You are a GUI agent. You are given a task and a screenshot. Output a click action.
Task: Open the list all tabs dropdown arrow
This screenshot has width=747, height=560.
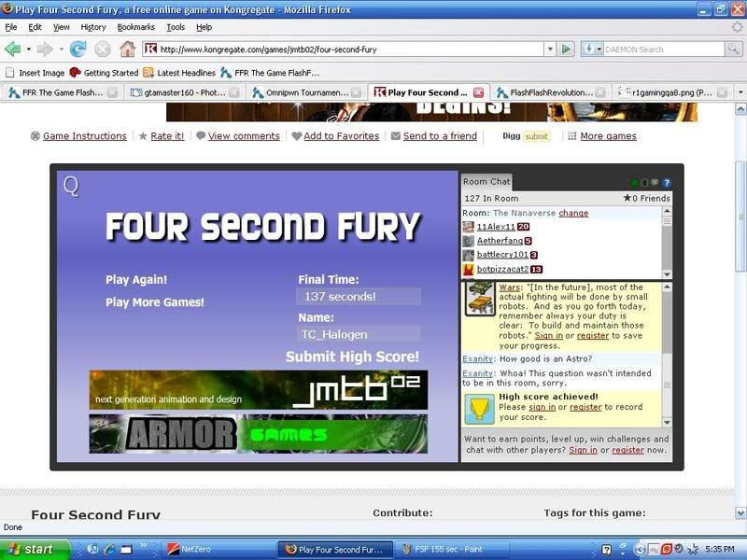[x=740, y=92]
